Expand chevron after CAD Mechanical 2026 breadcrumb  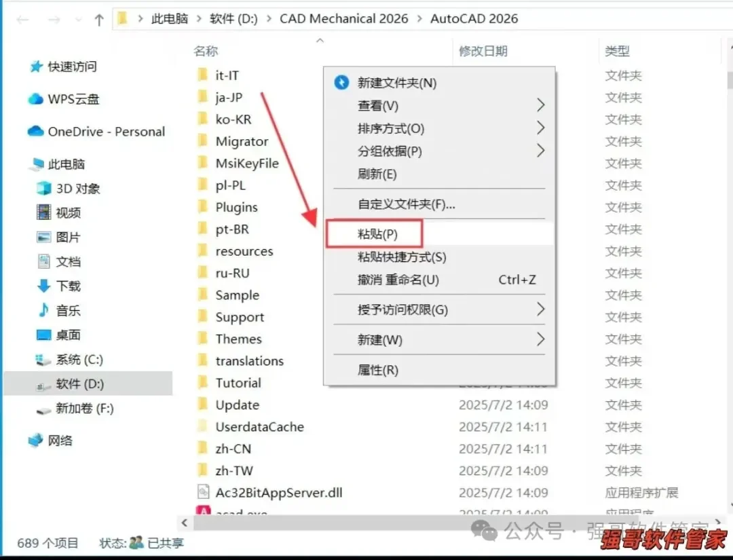pos(419,19)
